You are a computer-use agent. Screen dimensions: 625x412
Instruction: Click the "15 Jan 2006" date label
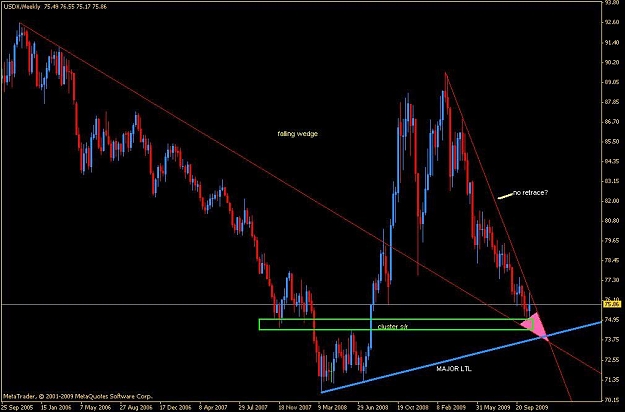click(56, 408)
